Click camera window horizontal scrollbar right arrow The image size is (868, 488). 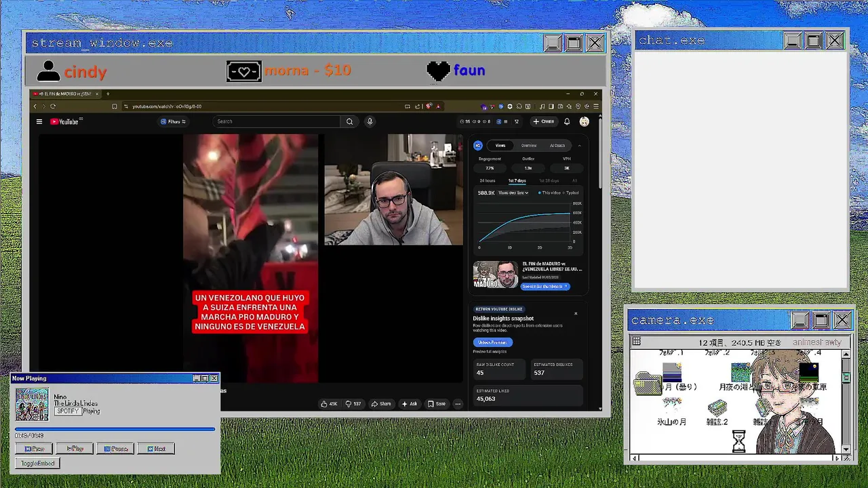pyautogui.click(x=836, y=458)
